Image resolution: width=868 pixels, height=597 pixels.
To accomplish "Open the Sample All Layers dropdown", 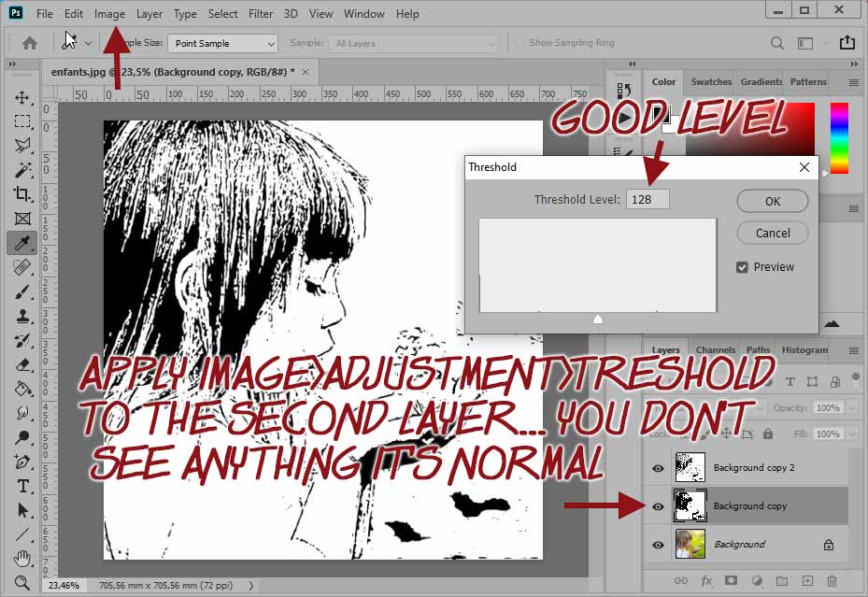I will (x=413, y=43).
